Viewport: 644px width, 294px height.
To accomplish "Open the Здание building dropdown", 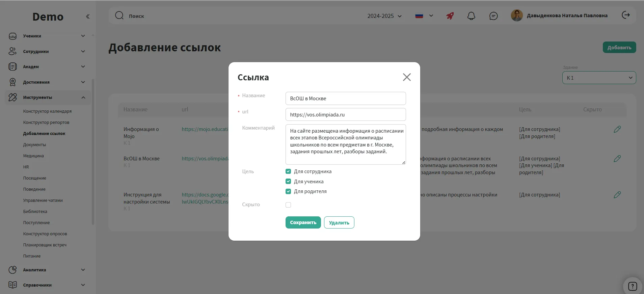I will click(599, 78).
